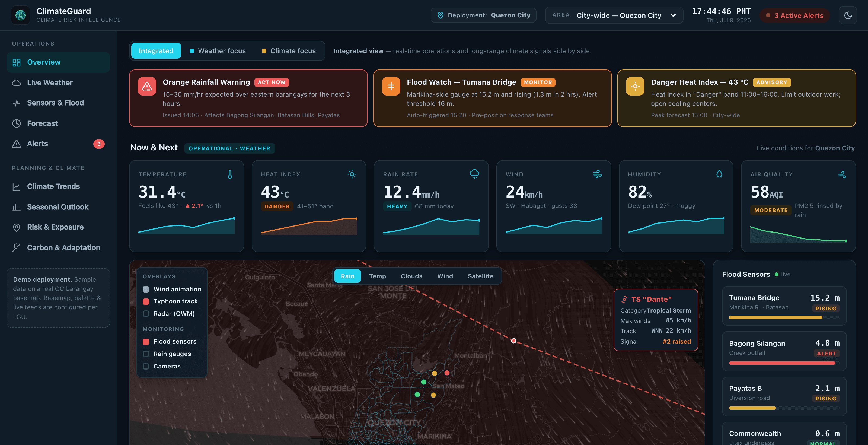Open Live Weather page
The image size is (868, 445).
pyautogui.click(x=58, y=82)
